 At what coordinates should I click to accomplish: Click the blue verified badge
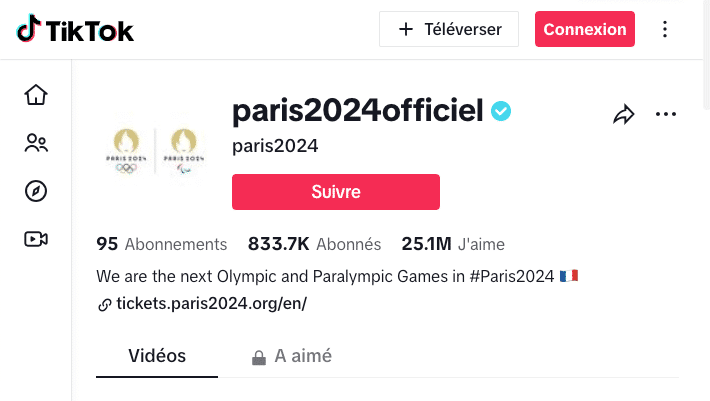[500, 111]
